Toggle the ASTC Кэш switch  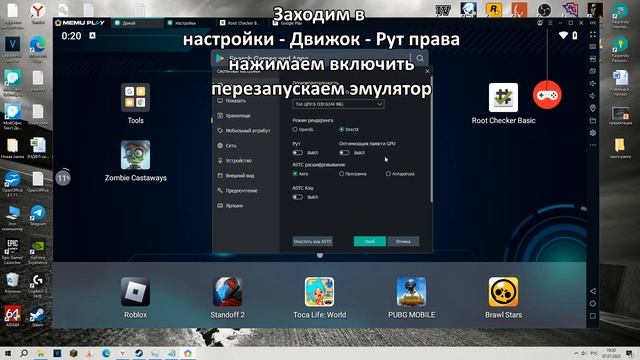(x=298, y=197)
